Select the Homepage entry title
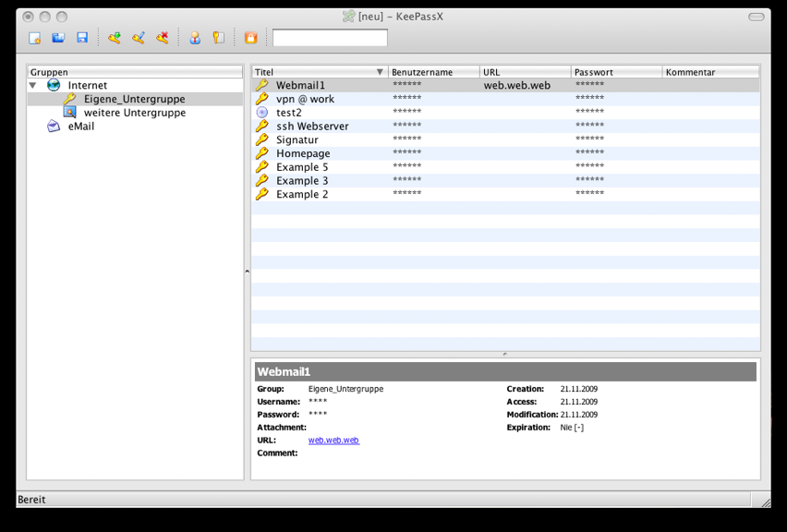 coord(303,153)
